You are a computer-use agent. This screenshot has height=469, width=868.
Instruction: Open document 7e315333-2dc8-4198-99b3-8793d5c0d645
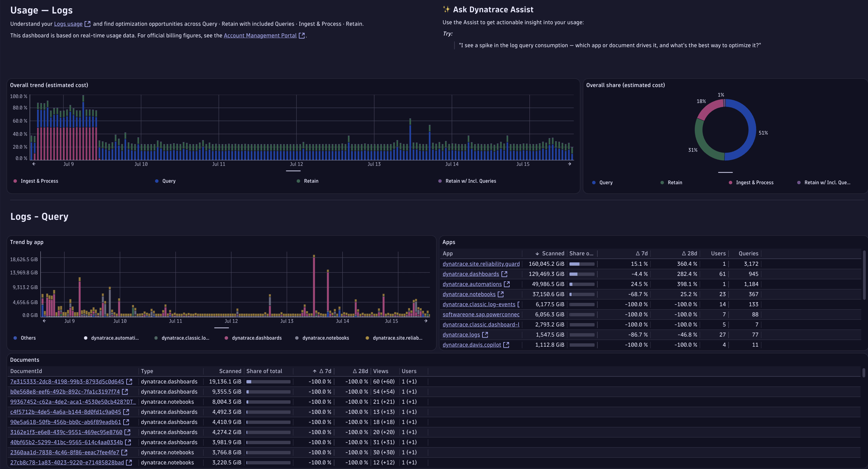67,381
